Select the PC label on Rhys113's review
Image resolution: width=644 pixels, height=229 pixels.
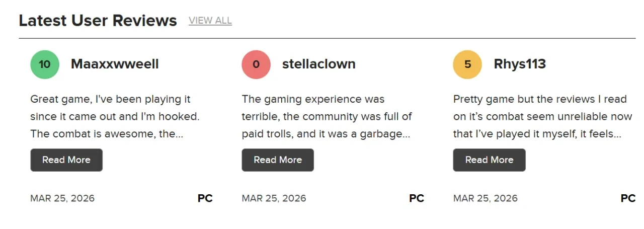coord(628,198)
